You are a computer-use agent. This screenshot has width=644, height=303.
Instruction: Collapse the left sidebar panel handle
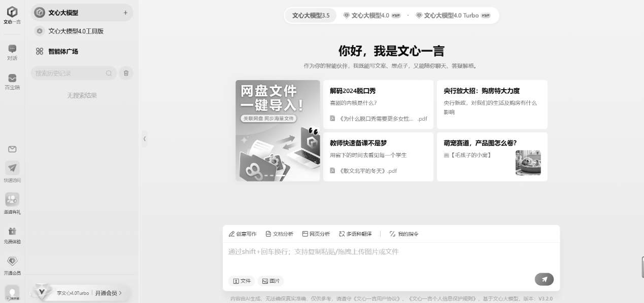[x=145, y=138]
